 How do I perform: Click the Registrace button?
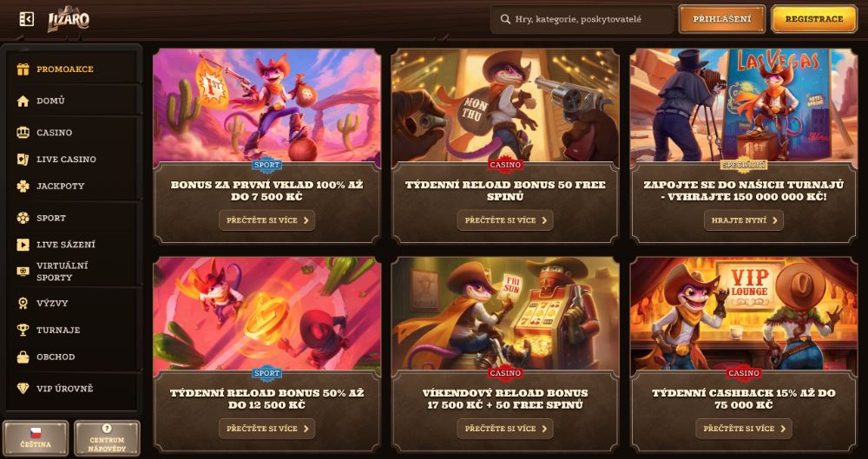(x=814, y=19)
